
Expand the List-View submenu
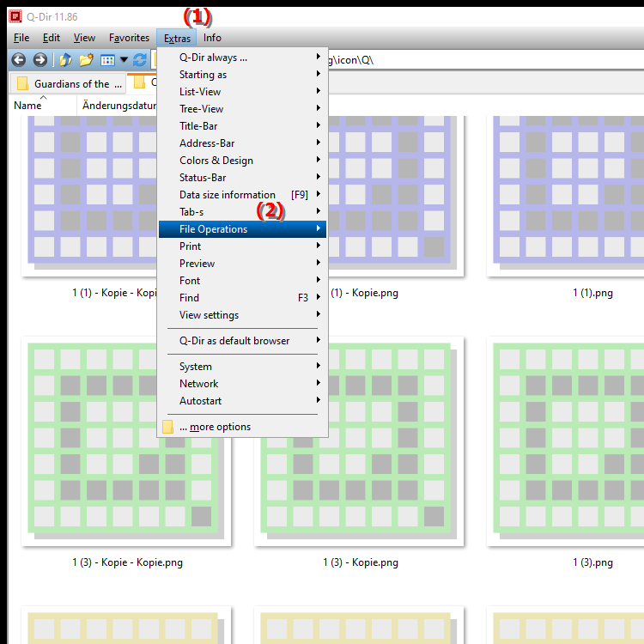[242, 92]
